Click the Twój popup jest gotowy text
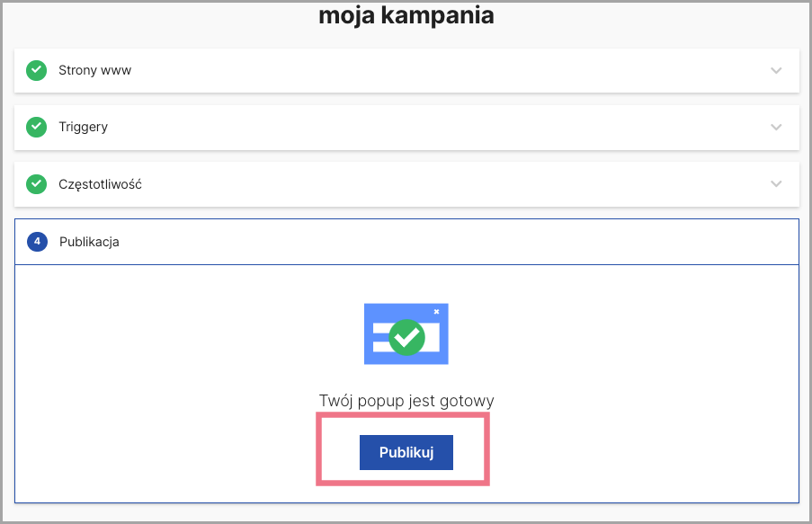The image size is (812, 524). (x=406, y=401)
